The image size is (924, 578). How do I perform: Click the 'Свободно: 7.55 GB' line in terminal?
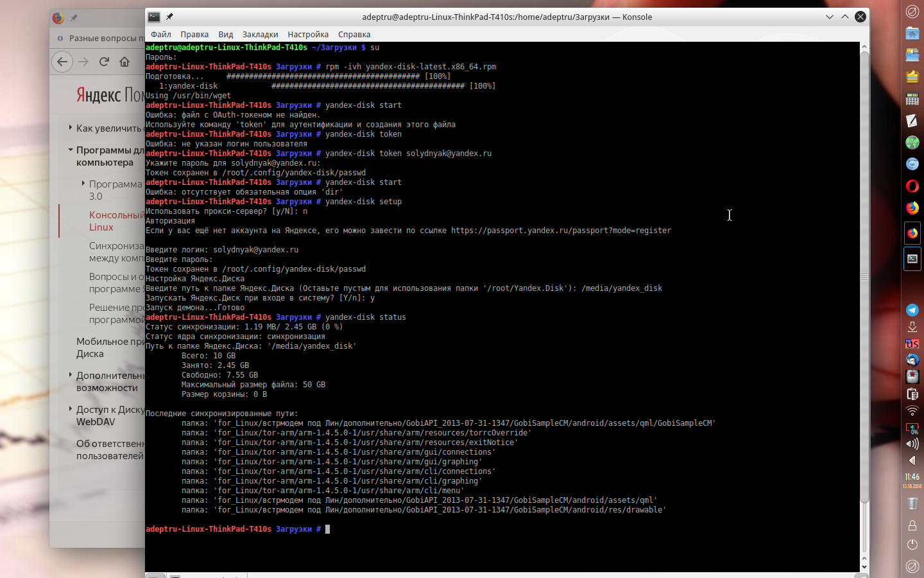(219, 375)
